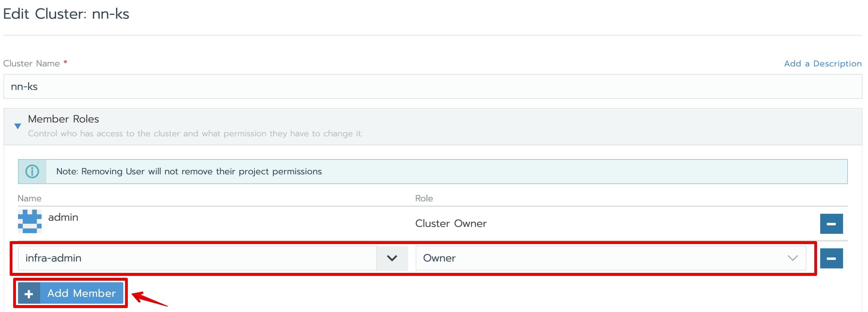Image resolution: width=868 pixels, height=312 pixels.
Task: Focus the Cluster Name input field
Action: (432, 86)
